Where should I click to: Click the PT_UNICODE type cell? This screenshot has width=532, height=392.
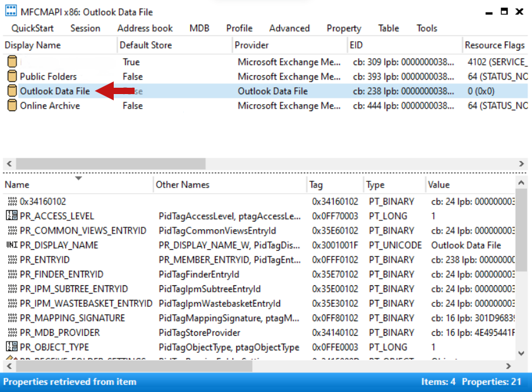coord(396,245)
